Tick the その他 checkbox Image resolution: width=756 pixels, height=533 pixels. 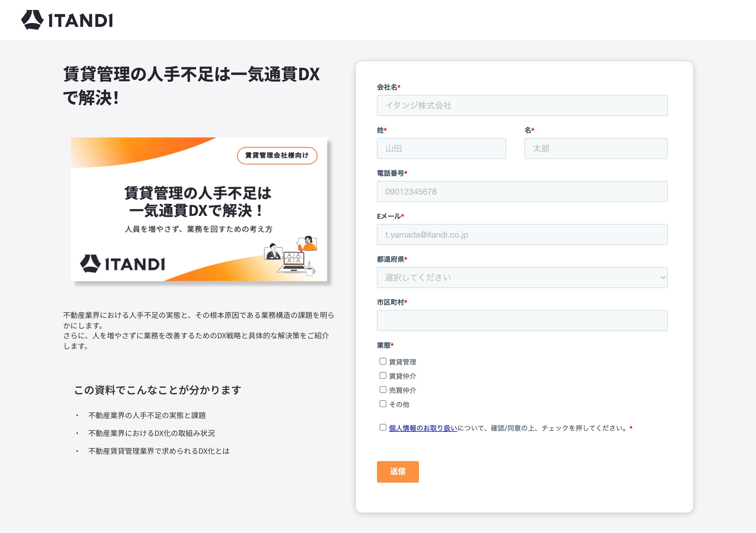pos(383,404)
